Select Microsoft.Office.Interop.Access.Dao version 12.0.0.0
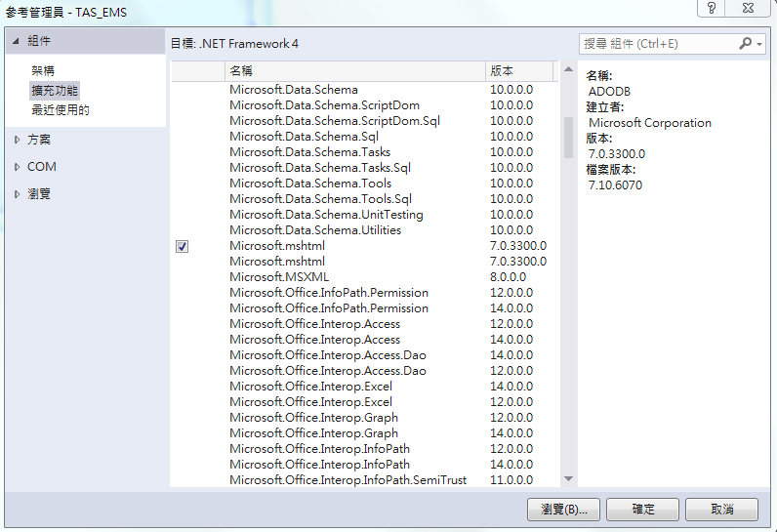The image size is (777, 532). 365,371
